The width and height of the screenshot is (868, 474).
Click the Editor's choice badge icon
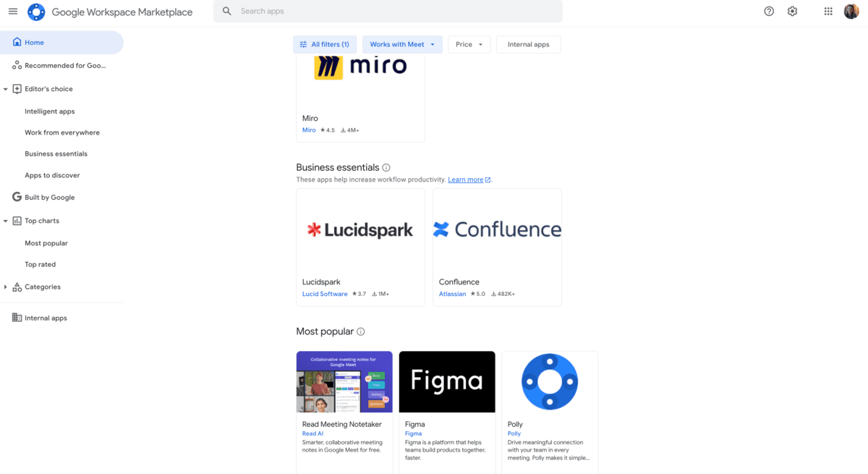(17, 89)
